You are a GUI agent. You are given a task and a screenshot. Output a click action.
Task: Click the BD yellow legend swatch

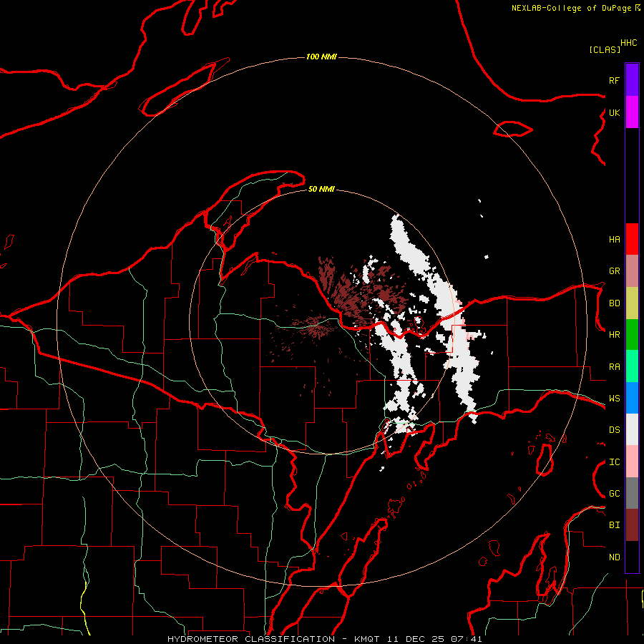(632, 303)
